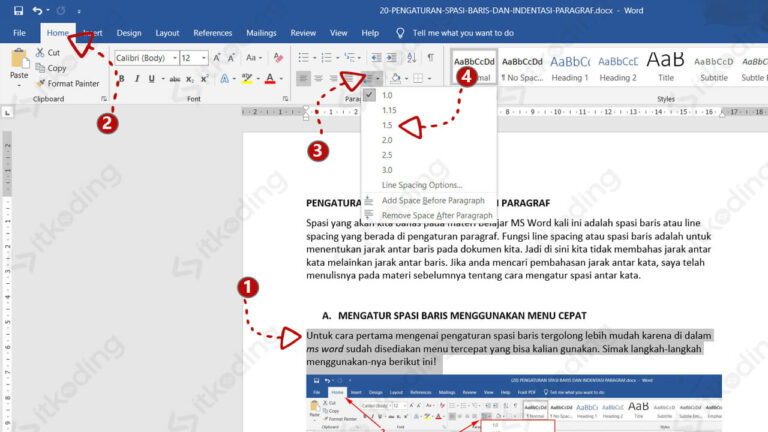Toggle underline formatting
The width and height of the screenshot is (768, 432).
151,78
